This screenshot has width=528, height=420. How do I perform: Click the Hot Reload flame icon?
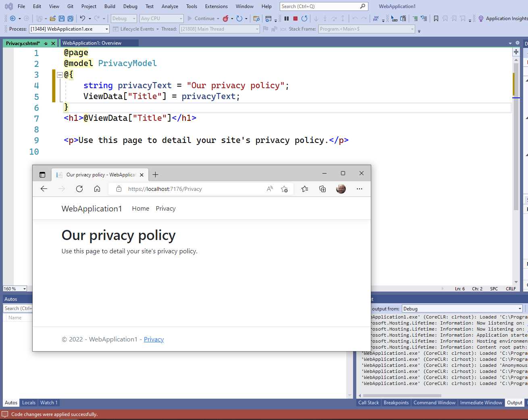(226, 19)
